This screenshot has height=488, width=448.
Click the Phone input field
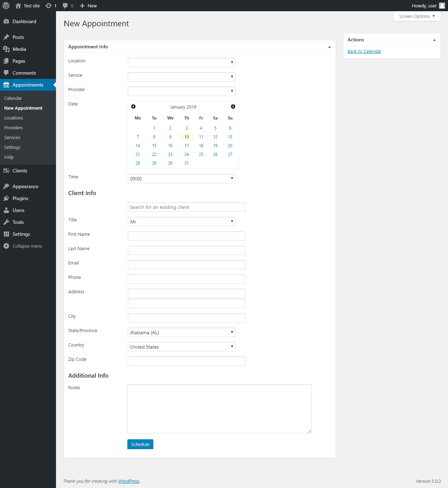coord(187,279)
